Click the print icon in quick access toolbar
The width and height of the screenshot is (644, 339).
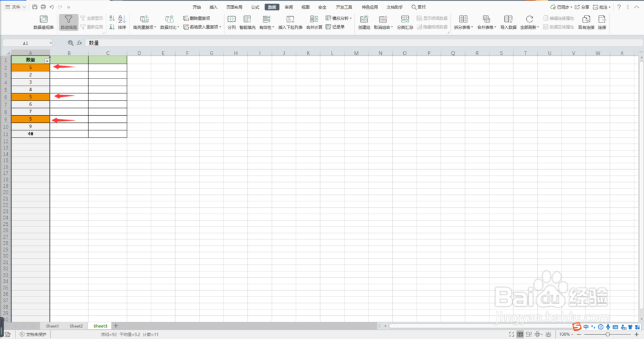43,7
